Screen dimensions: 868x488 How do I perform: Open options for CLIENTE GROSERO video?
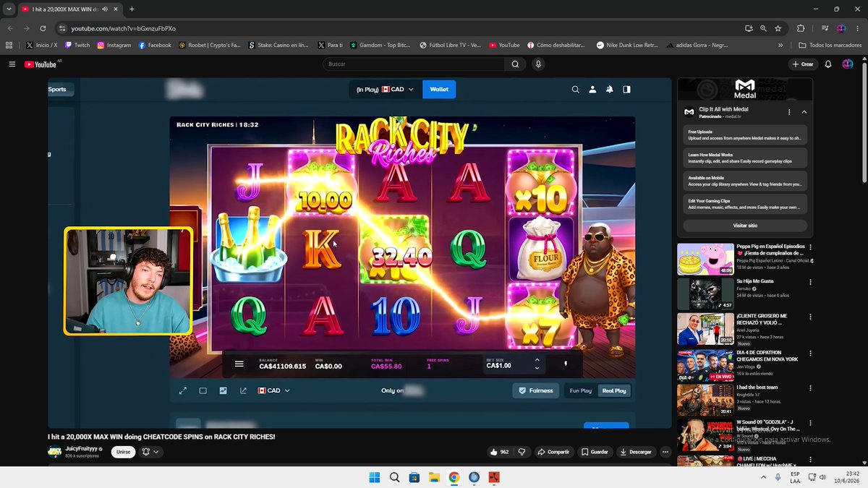coord(811,317)
